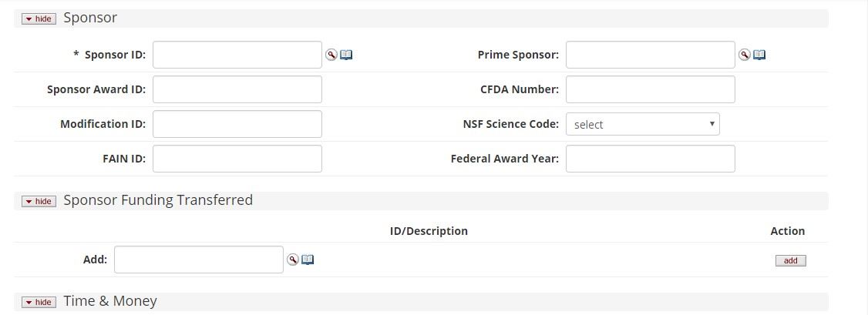Open the NSF Science Code dropdown
This screenshot has height=315, width=868.
[x=642, y=124]
